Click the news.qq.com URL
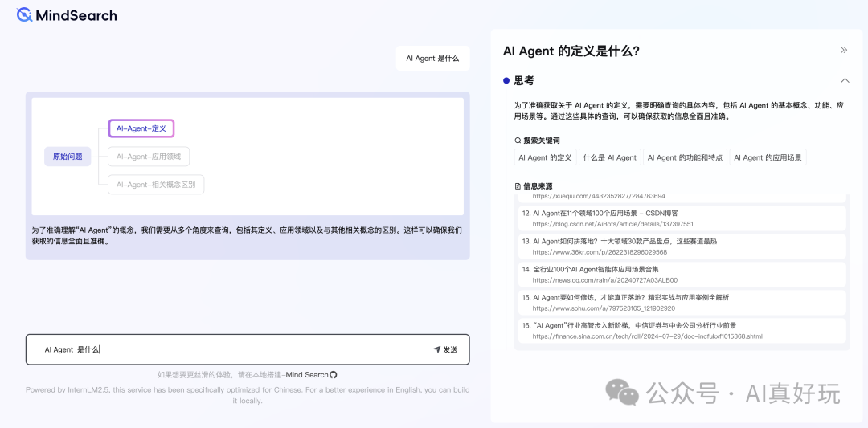 tap(604, 280)
